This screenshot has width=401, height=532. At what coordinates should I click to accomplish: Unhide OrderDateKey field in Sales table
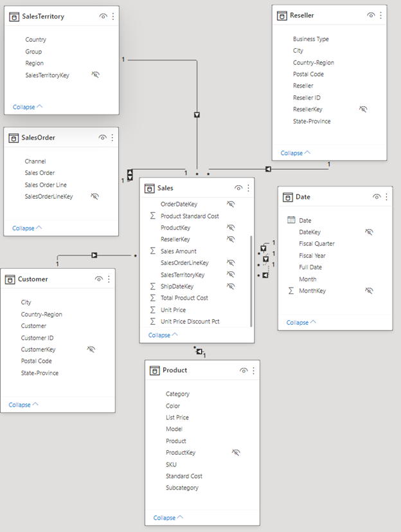point(231,204)
